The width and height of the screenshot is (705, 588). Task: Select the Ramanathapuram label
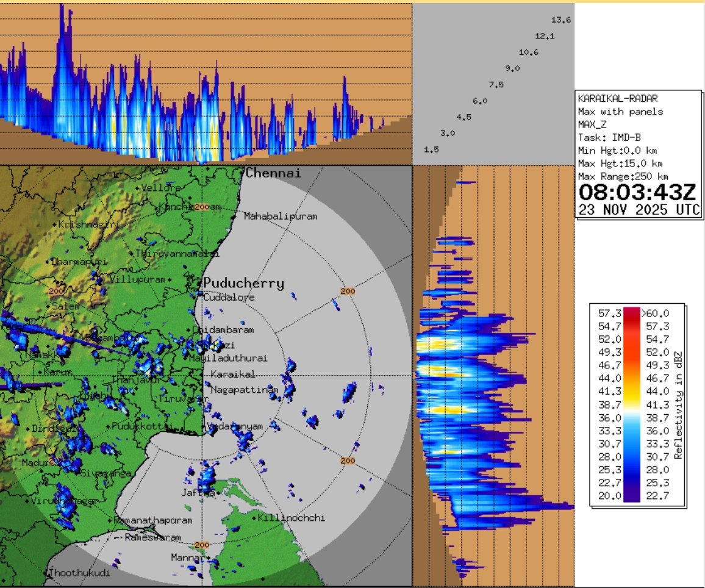coord(152,520)
